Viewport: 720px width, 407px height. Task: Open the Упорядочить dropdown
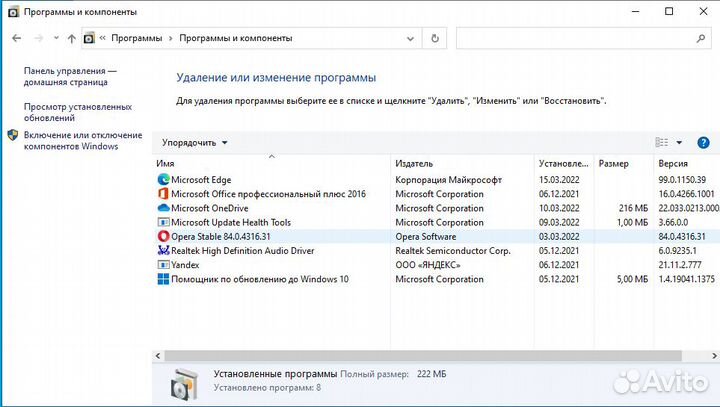(195, 143)
